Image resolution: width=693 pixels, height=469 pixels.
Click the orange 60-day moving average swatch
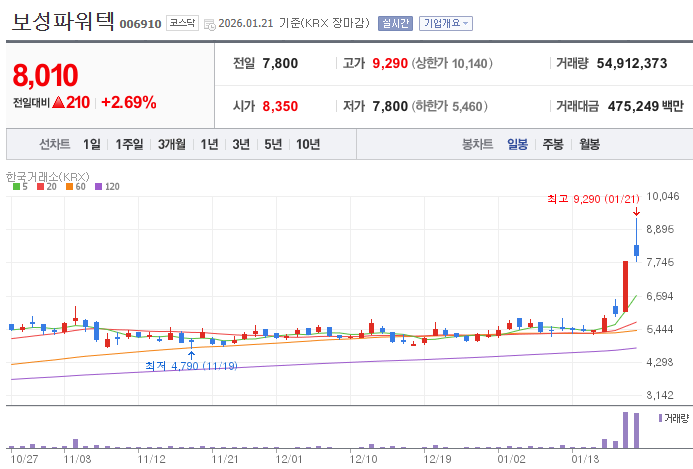click(69, 187)
